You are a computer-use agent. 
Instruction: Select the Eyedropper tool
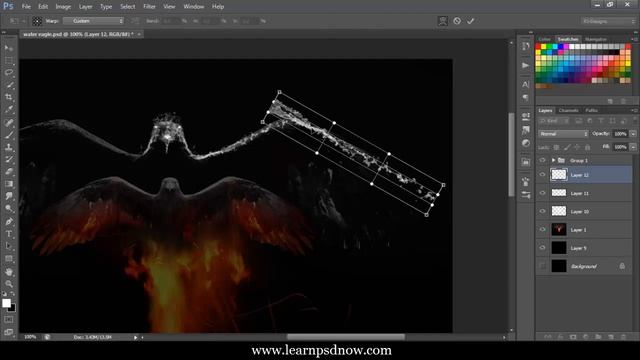coord(9,109)
